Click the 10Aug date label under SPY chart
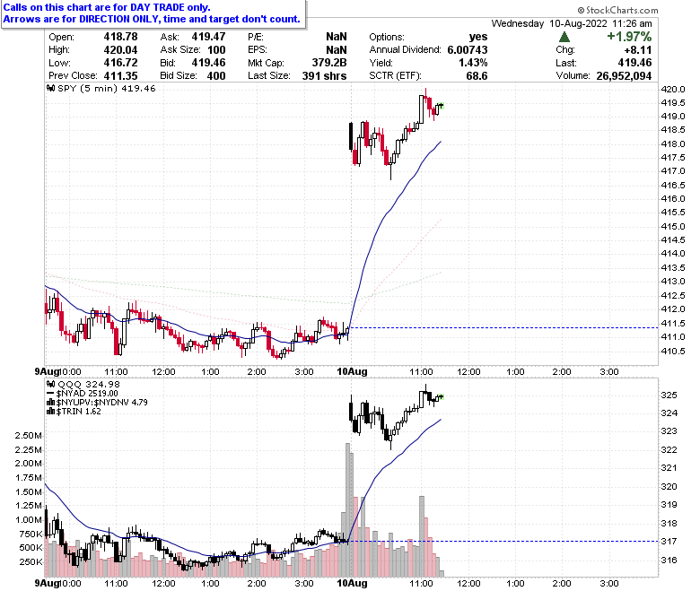 click(352, 371)
